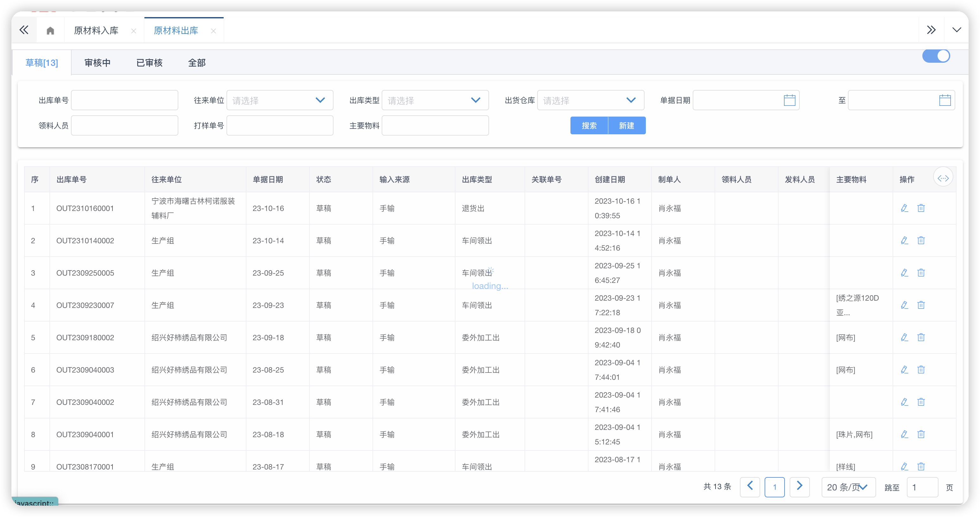Open the 审核中 status tab
The height and width of the screenshot is (517, 980).
97,63
